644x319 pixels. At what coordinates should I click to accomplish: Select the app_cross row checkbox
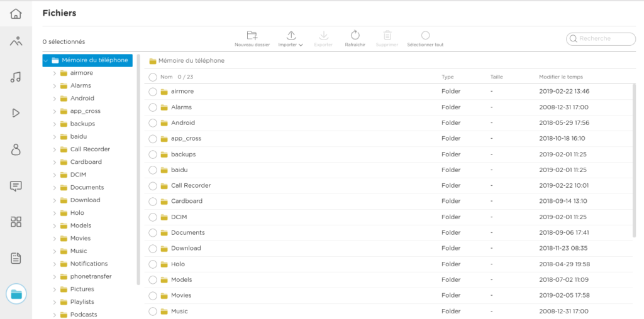[x=153, y=139]
